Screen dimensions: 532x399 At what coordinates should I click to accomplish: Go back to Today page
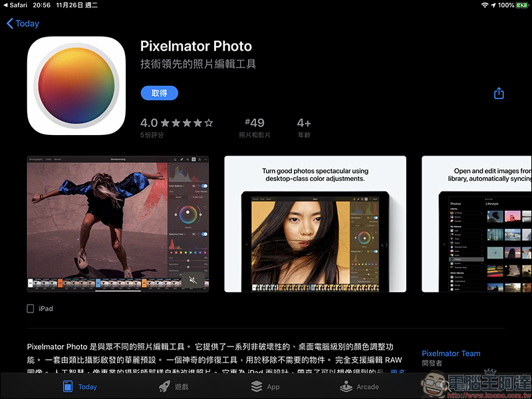point(23,23)
